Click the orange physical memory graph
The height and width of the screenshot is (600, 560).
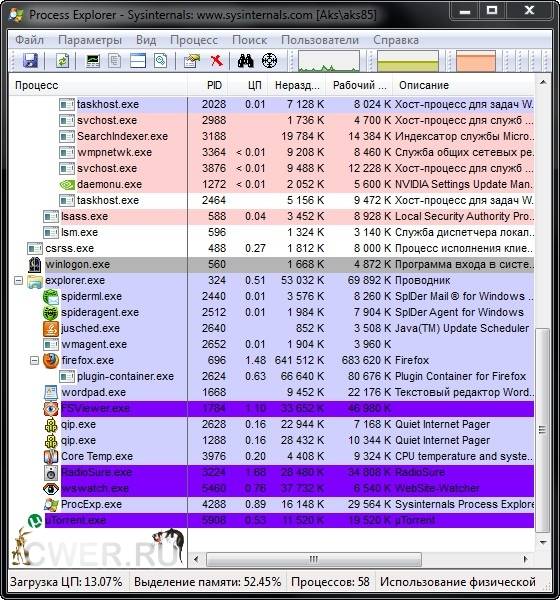coord(476,61)
